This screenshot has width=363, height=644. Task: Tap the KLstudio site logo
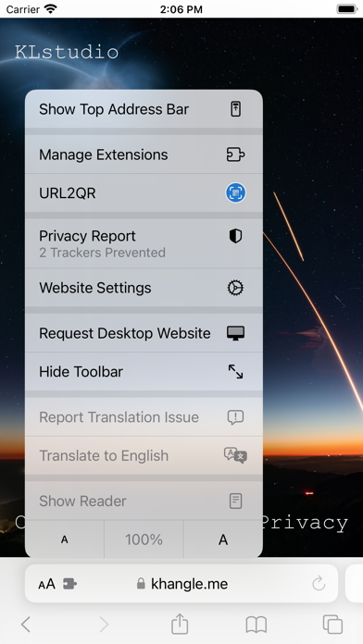tap(67, 52)
